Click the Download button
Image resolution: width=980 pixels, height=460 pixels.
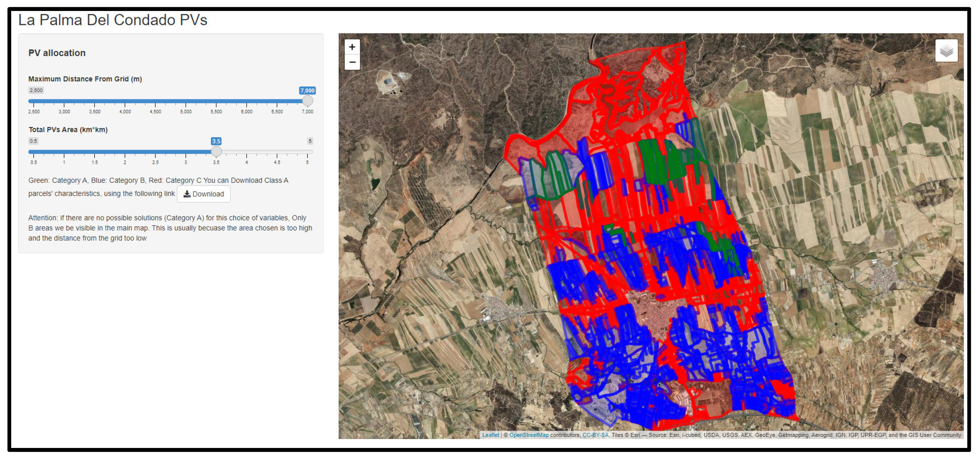click(x=204, y=194)
